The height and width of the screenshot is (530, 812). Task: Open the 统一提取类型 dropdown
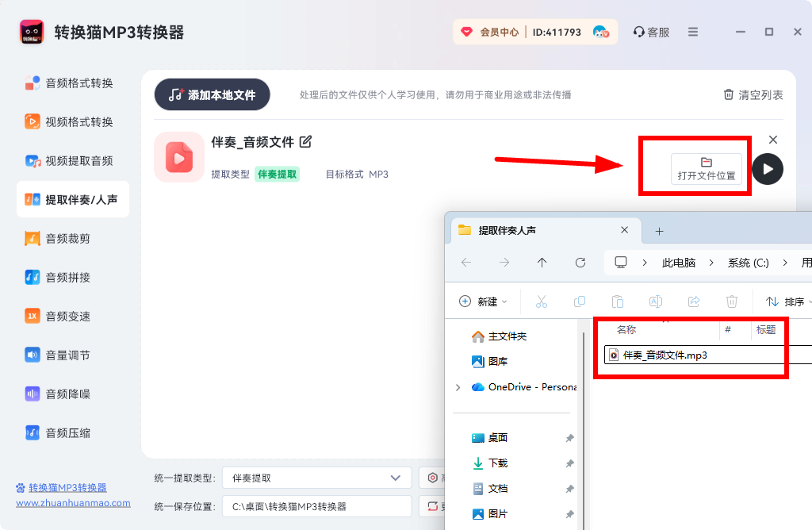[316, 478]
